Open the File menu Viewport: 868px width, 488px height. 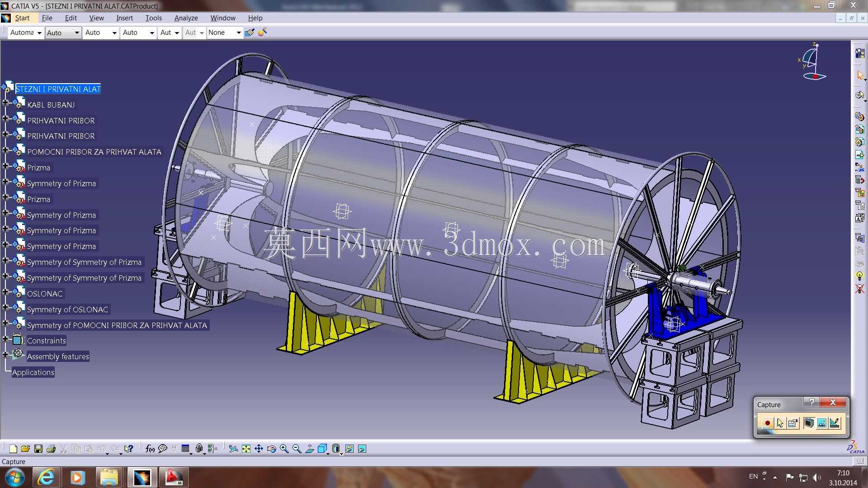pyautogui.click(x=47, y=18)
